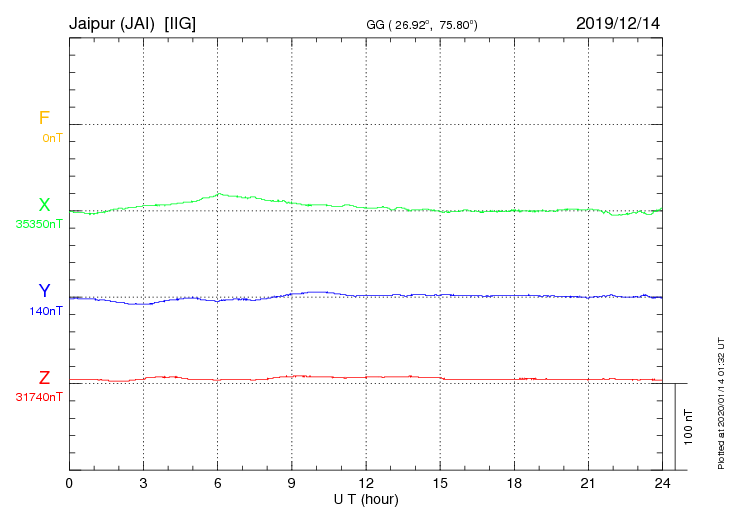Click the 100 nT scale bar label
Image resolution: width=730 pixels, height=520 pixels.
(688, 427)
